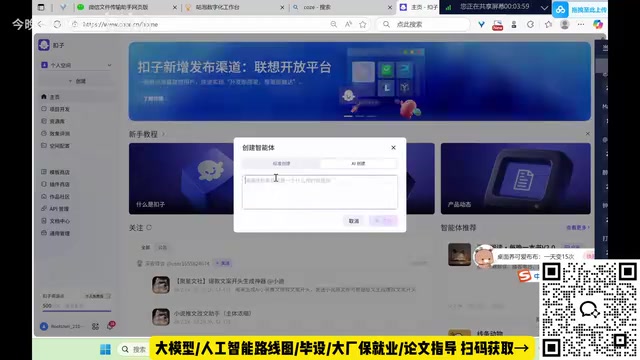Screen dimensions: 640x360
Task: Click the 点此搜索 search box
Action: coord(424,24)
